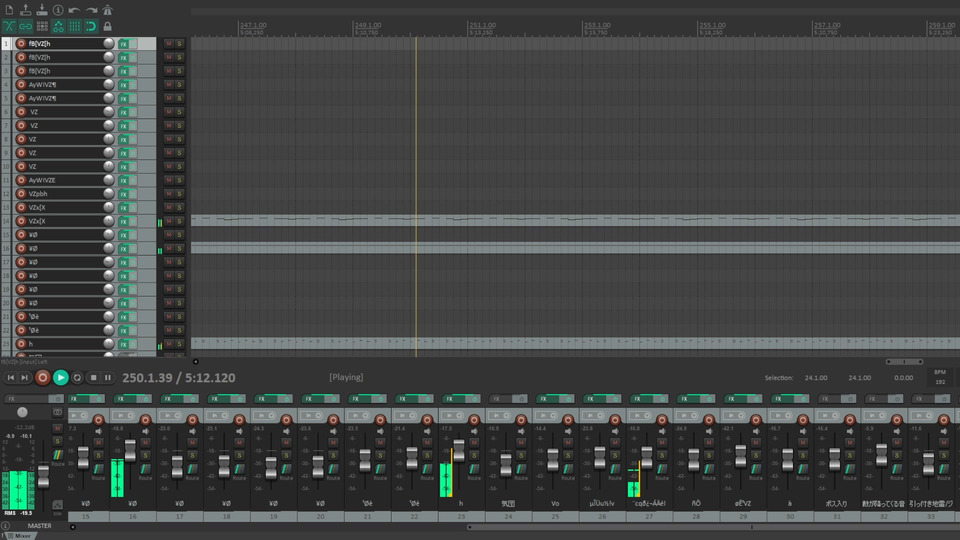Screen dimensions: 960x540
Task: Switch to the Mixer tab
Action: click(x=19, y=536)
